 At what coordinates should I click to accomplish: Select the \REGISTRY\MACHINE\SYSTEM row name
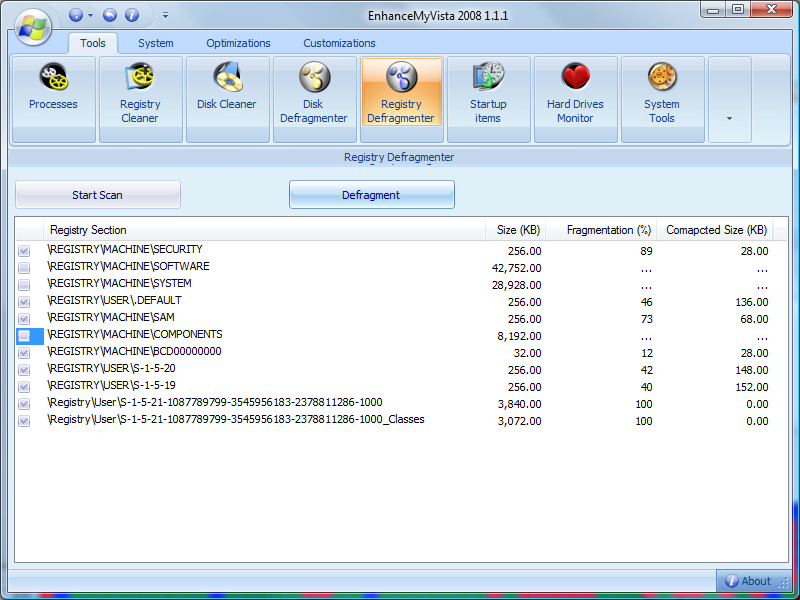coord(119,283)
